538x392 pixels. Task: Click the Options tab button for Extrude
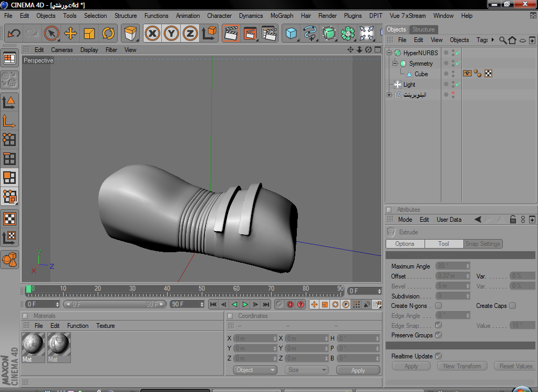tap(405, 244)
